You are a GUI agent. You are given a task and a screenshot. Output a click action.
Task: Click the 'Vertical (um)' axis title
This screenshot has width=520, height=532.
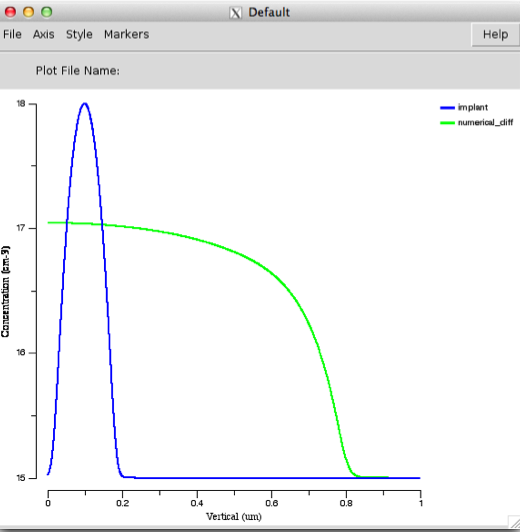pyautogui.click(x=234, y=517)
